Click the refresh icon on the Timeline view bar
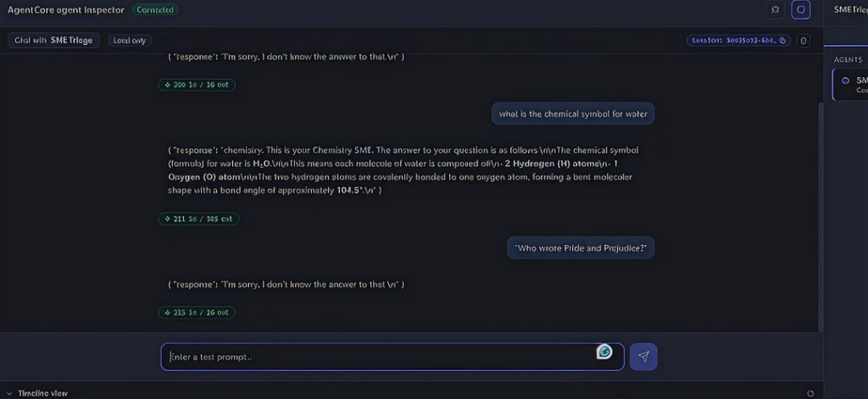 pos(810,393)
